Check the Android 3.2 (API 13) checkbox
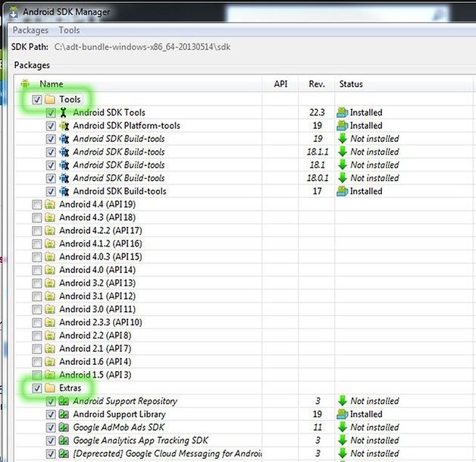Image resolution: width=476 pixels, height=462 pixels. pyautogui.click(x=36, y=284)
